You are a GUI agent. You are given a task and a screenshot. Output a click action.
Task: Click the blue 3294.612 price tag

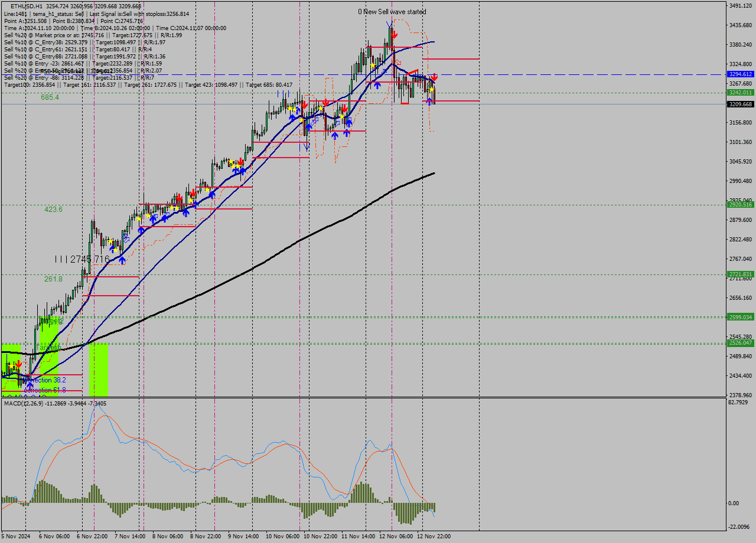(741, 74)
